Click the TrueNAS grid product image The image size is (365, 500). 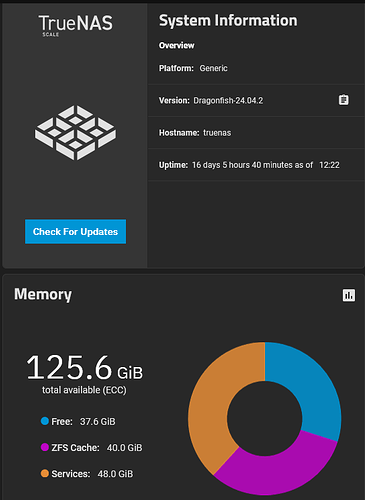click(x=76, y=133)
